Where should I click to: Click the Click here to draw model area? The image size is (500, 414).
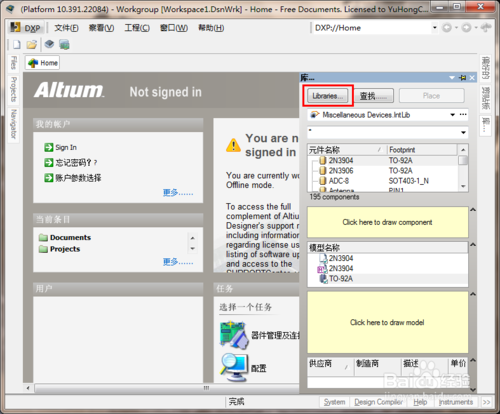(x=387, y=322)
